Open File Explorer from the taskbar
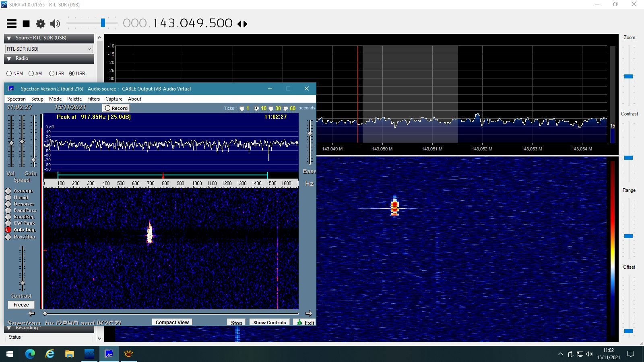The height and width of the screenshot is (362, 644). (70, 354)
